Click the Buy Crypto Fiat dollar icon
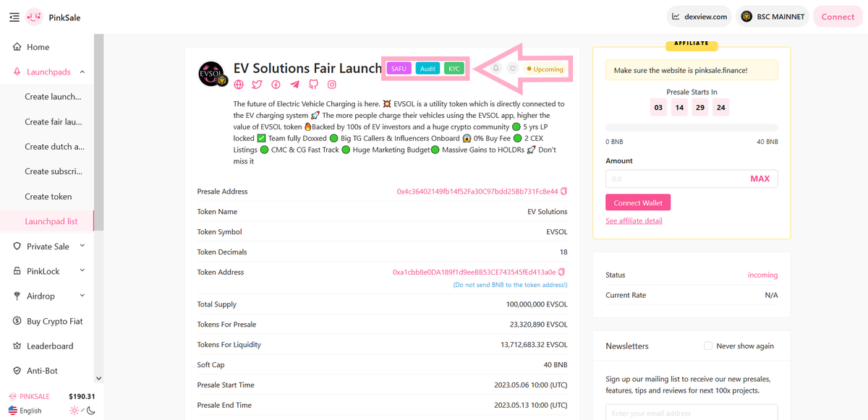 click(x=17, y=321)
